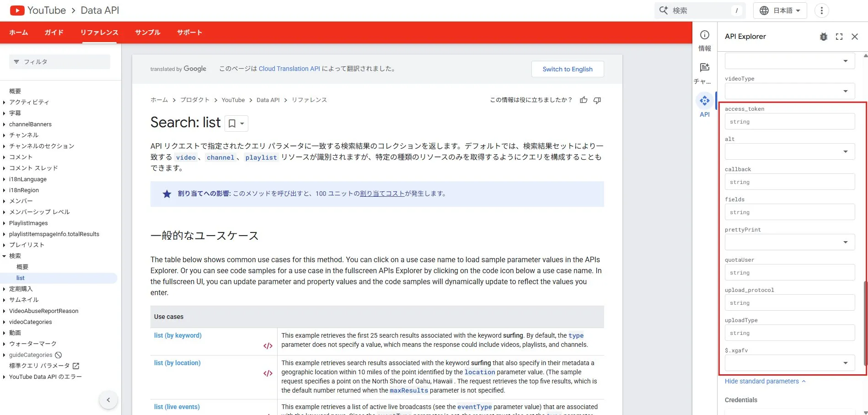Expand the YouTube Data API のエラー item

tap(4, 377)
